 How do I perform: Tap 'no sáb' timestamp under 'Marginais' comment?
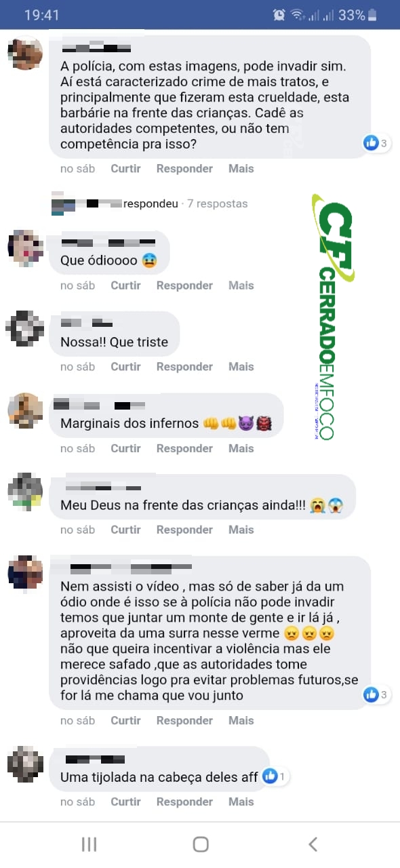(77, 448)
